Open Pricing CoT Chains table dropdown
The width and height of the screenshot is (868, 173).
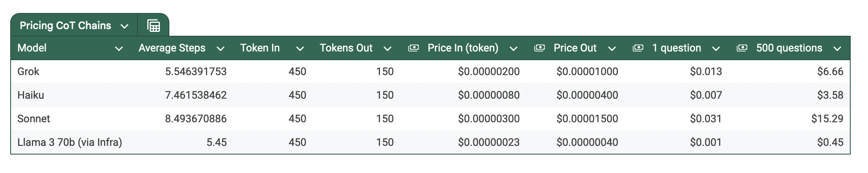coord(124,26)
